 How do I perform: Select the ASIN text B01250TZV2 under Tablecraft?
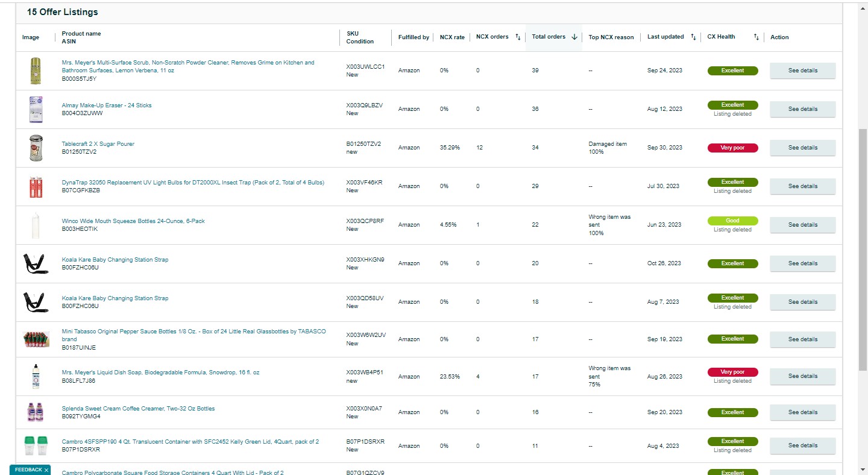pyautogui.click(x=79, y=152)
